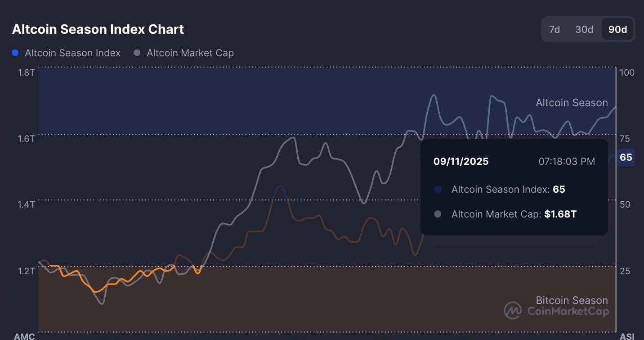Select the 30d time range tab

pos(584,30)
